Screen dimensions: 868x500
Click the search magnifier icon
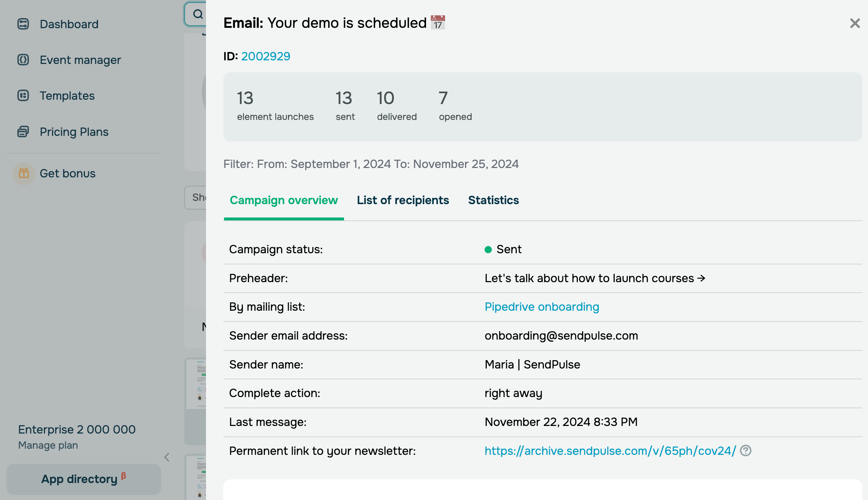coord(198,14)
